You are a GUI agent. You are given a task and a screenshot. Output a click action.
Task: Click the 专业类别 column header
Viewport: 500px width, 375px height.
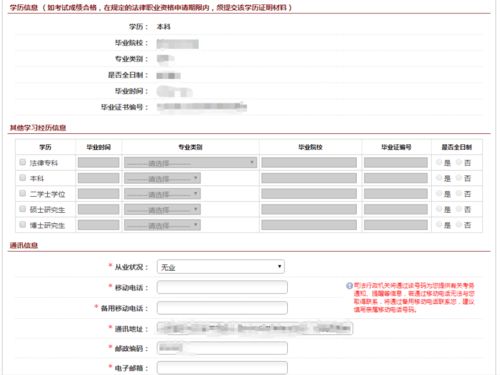coord(190,147)
